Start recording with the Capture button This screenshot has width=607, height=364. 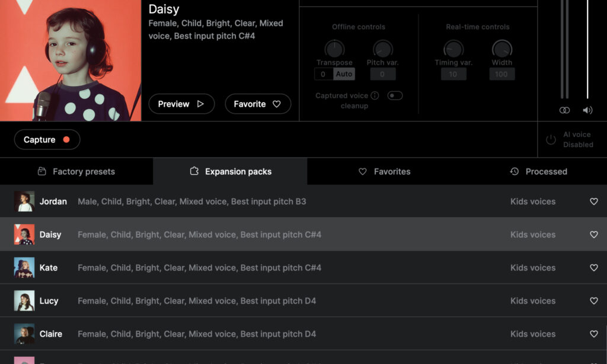pyautogui.click(x=47, y=140)
